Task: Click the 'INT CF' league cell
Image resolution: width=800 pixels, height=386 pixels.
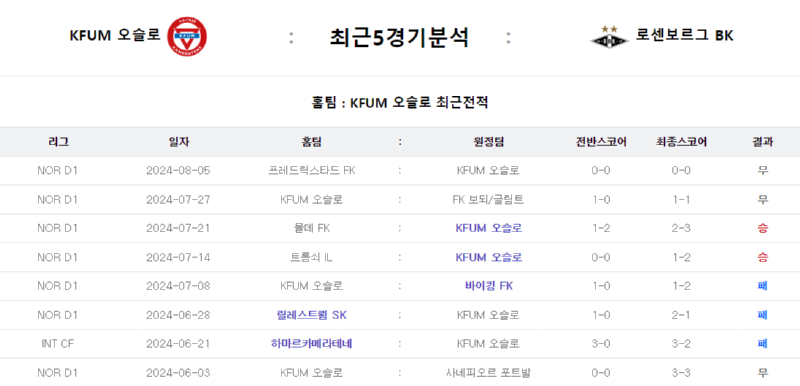Action: coord(58,344)
